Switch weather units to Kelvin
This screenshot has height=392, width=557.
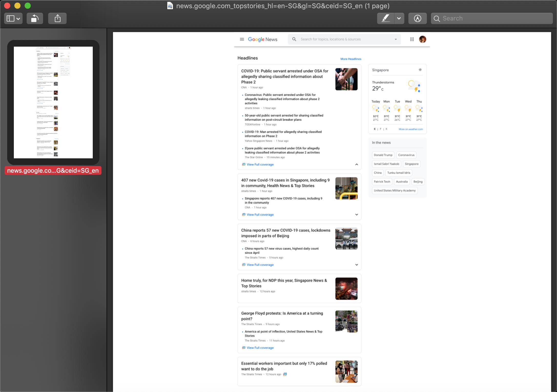386,129
